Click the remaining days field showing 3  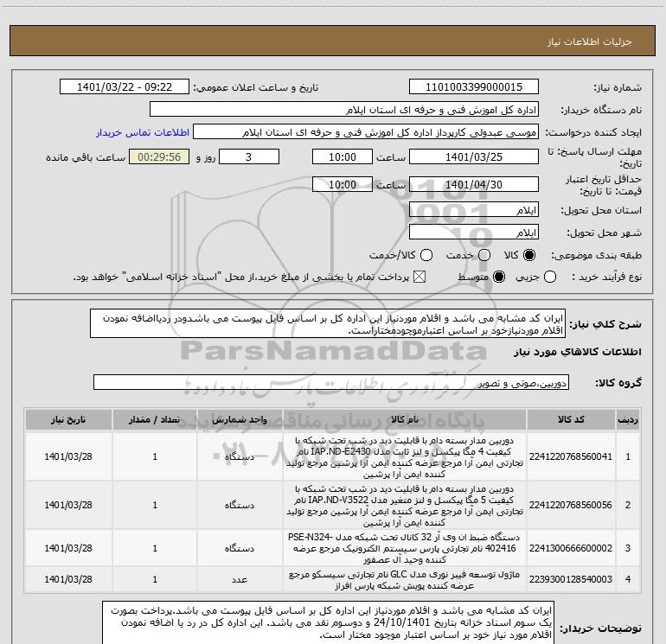[x=249, y=157]
